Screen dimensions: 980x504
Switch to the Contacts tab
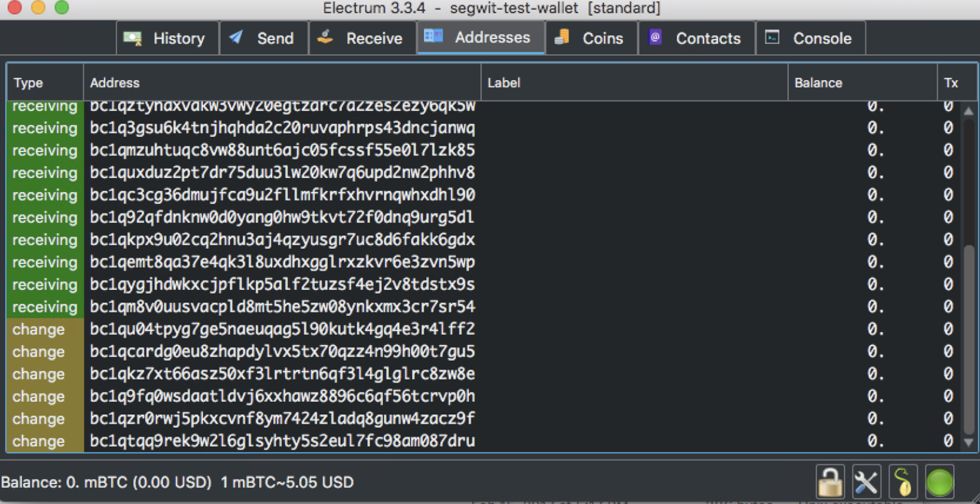(x=696, y=38)
